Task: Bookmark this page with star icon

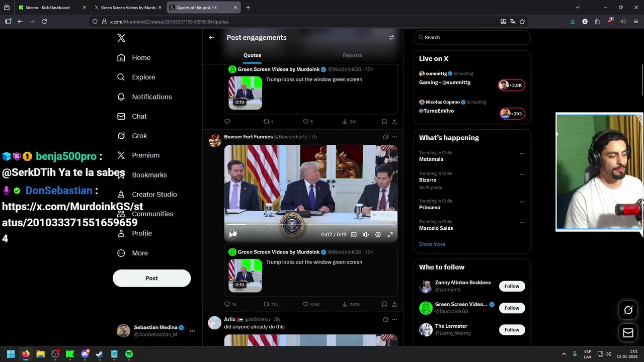Action: click(522, 22)
